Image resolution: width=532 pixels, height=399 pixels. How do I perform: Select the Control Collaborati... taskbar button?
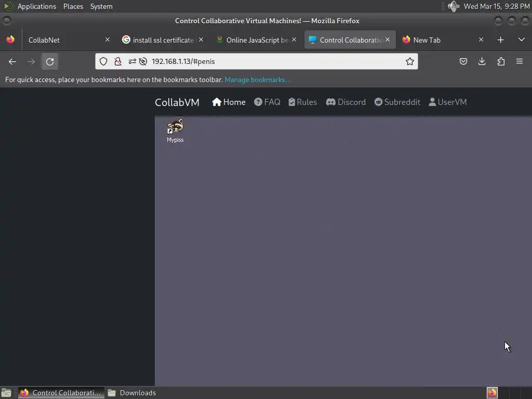click(61, 393)
